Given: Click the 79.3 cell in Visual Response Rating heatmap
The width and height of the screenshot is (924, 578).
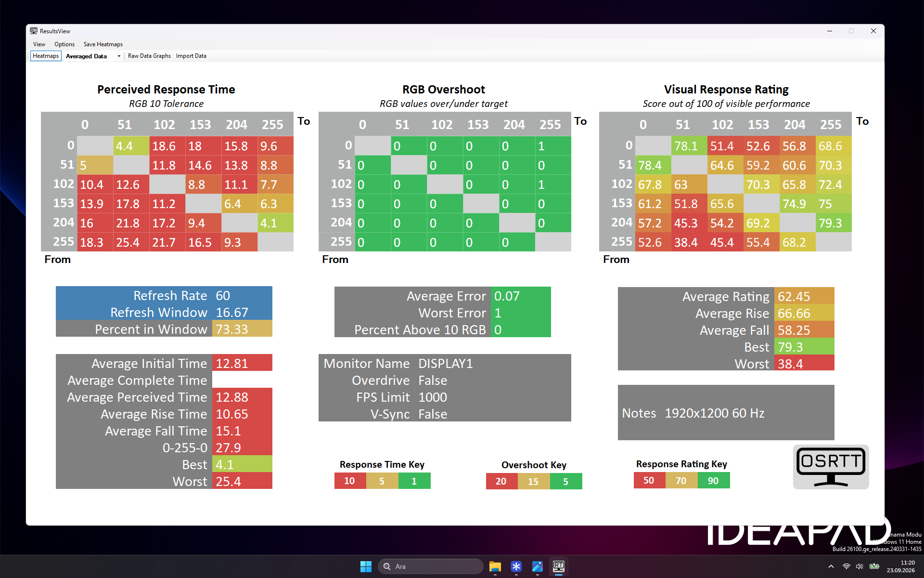Looking at the screenshot, I should click(x=834, y=223).
